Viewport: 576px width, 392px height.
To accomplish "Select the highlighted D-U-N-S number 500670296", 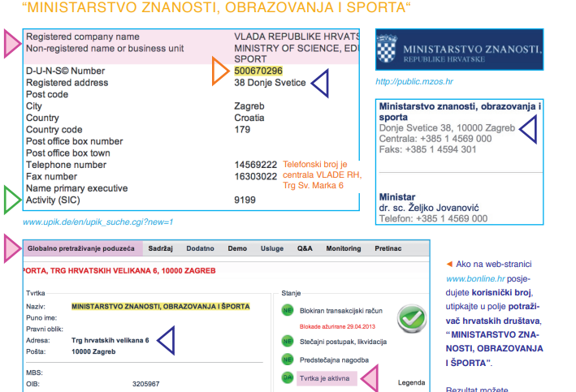I will pos(258,71).
